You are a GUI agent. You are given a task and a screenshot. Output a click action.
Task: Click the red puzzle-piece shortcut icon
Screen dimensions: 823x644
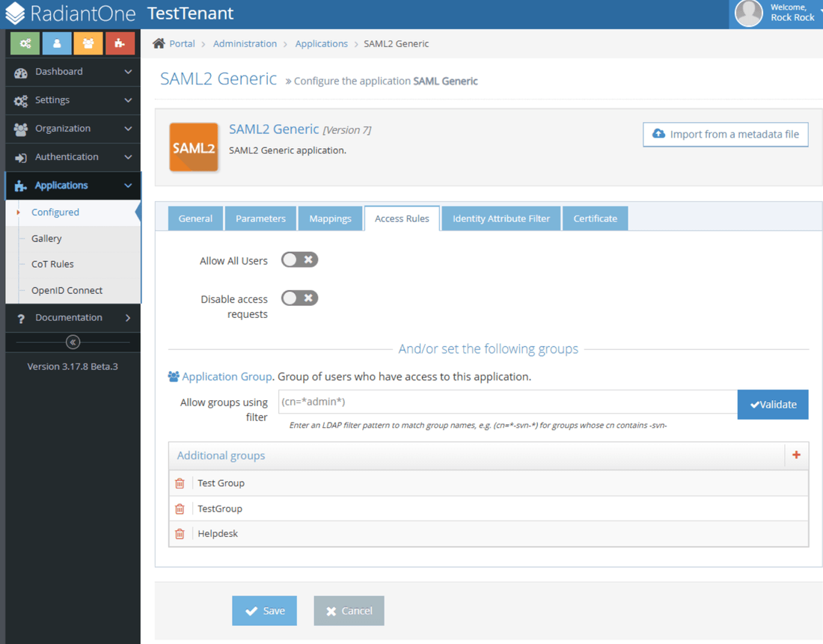(120, 43)
